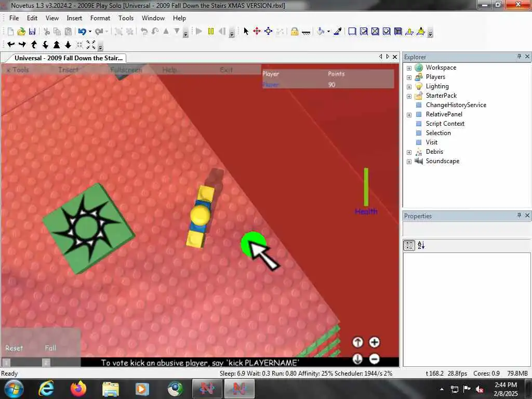This screenshot has width=532, height=399.
Task: Undo last action with blue arrow
Action: [82, 32]
